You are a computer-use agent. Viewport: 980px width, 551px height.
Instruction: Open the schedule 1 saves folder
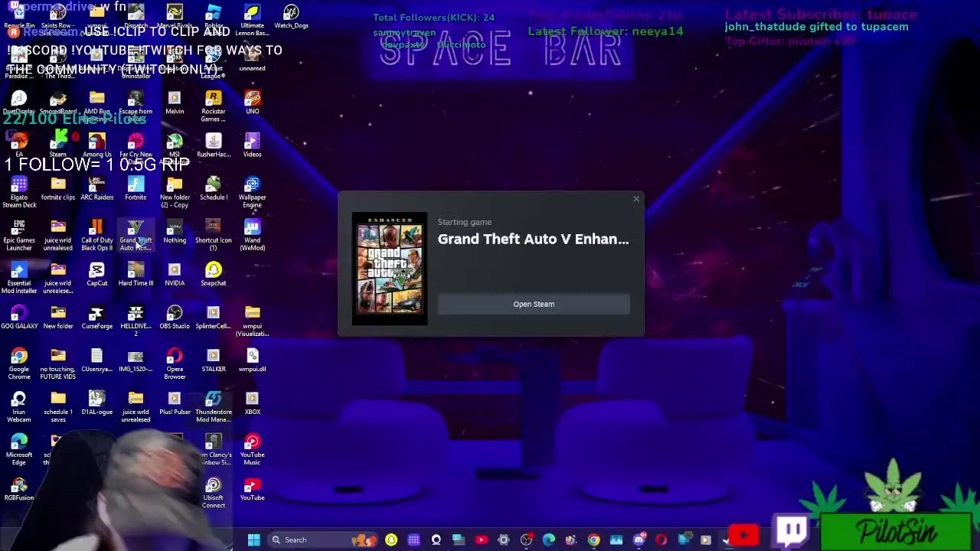[58, 406]
